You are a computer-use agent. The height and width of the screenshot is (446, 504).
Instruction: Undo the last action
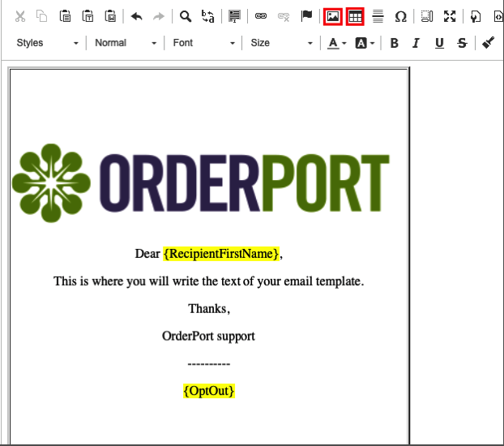click(x=136, y=16)
